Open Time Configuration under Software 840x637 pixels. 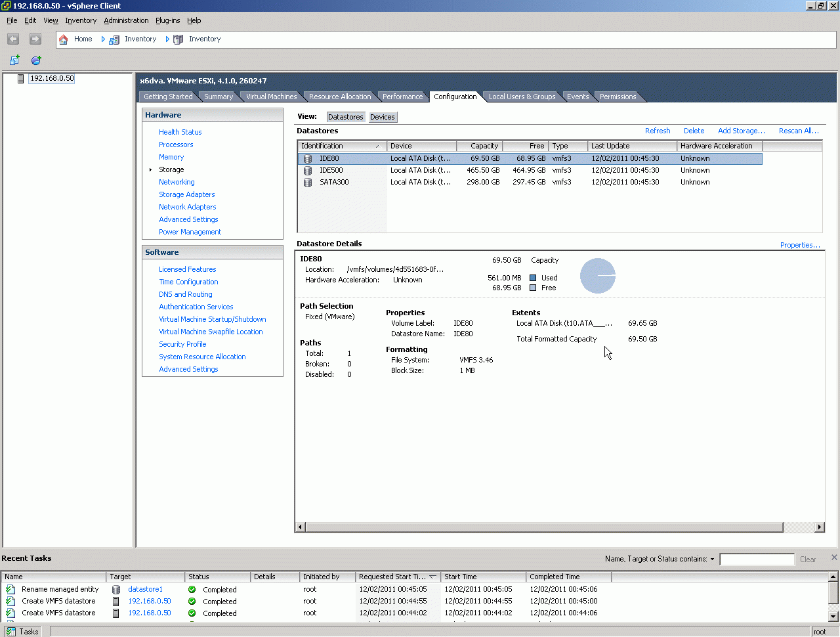click(188, 282)
